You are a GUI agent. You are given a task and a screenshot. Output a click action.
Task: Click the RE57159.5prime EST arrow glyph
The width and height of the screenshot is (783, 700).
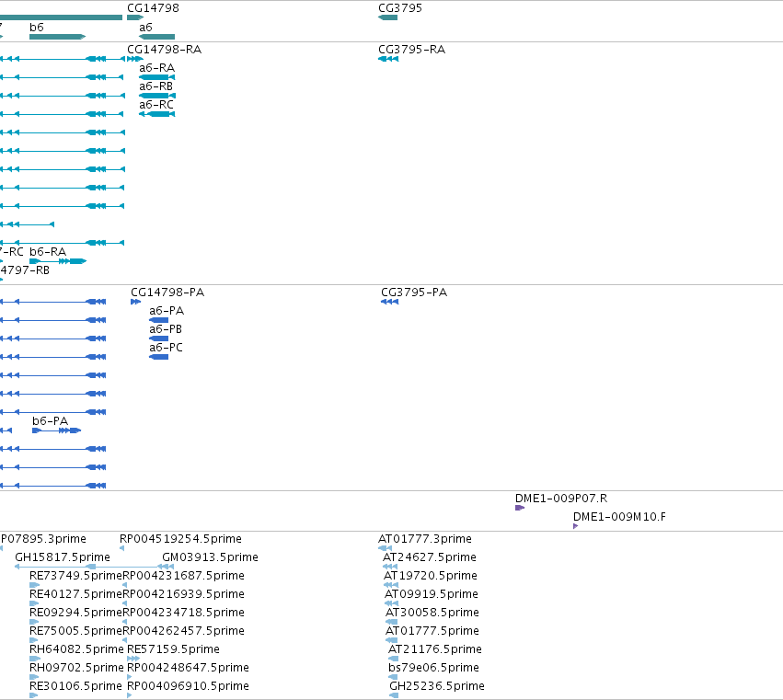(133, 659)
